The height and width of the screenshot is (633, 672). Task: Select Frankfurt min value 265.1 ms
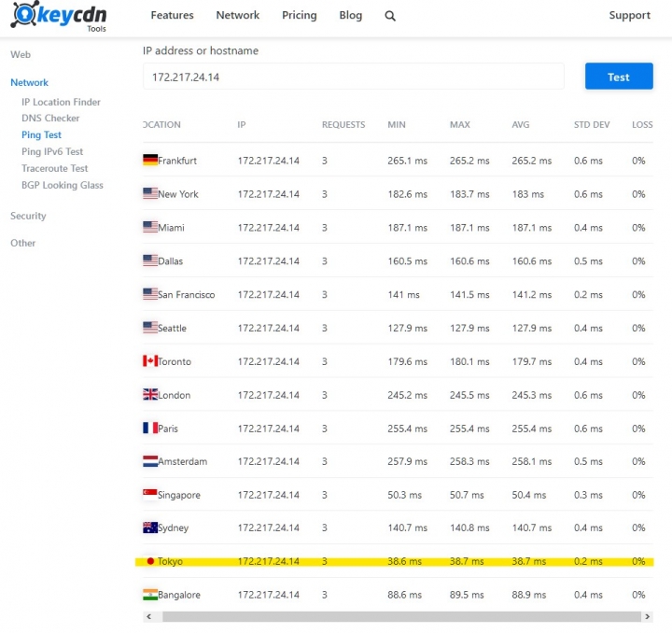pyautogui.click(x=407, y=161)
